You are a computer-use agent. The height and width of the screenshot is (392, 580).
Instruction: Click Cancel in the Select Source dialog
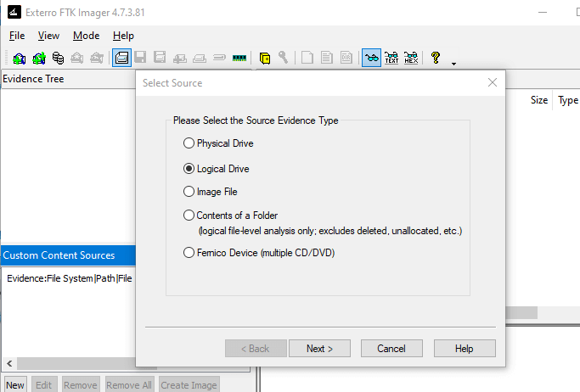tap(391, 349)
